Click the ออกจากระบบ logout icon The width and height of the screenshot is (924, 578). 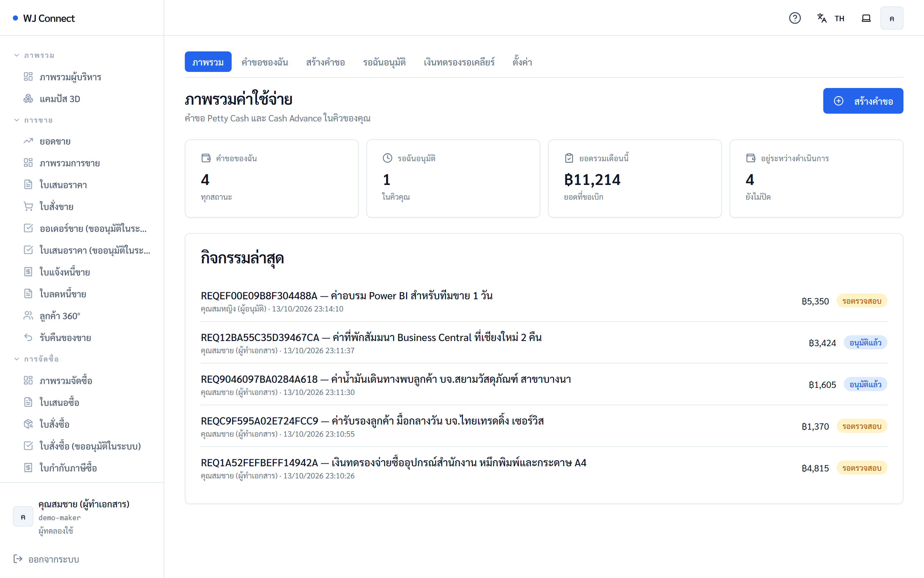click(x=18, y=559)
